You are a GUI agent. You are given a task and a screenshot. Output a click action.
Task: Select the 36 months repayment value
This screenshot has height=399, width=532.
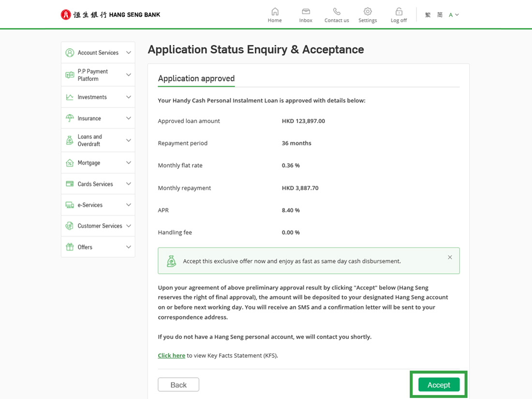296,143
